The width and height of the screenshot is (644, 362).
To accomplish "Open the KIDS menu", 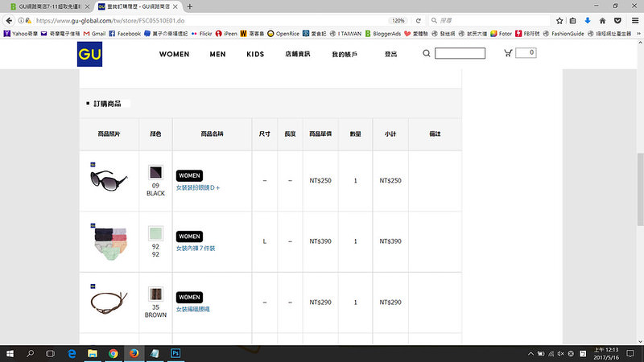I will tap(255, 54).
